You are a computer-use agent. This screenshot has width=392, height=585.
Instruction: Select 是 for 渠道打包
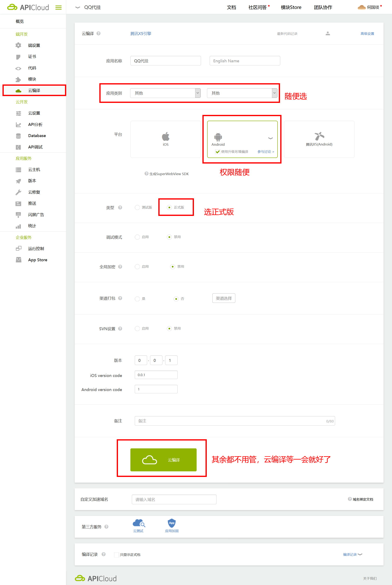[137, 299]
